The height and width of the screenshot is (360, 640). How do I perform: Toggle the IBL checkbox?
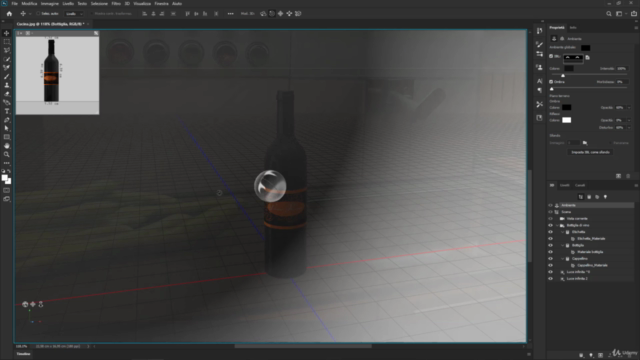tap(551, 56)
